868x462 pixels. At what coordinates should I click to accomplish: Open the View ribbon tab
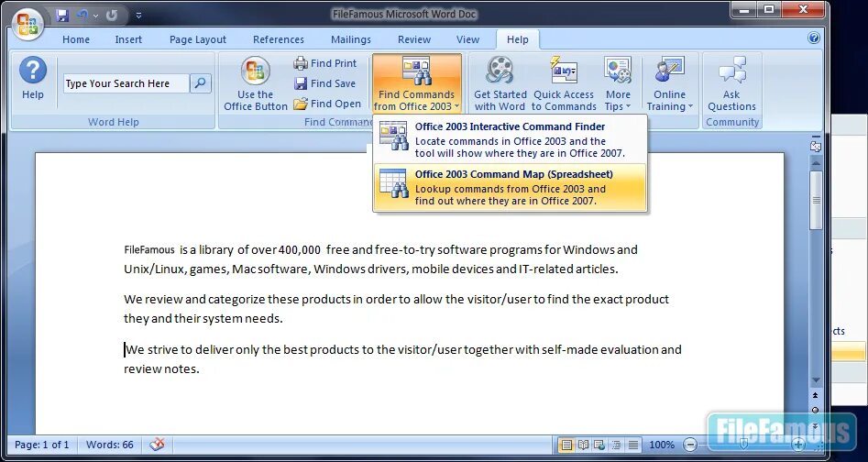tap(467, 39)
